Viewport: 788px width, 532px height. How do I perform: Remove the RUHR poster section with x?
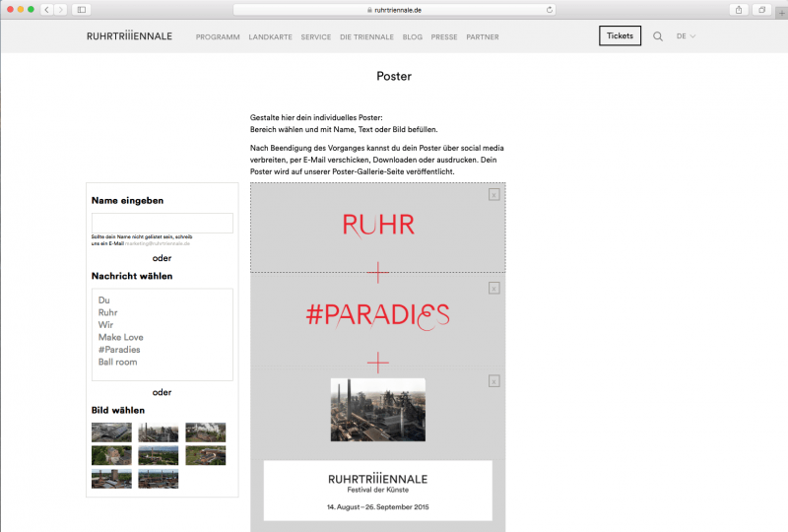[494, 195]
